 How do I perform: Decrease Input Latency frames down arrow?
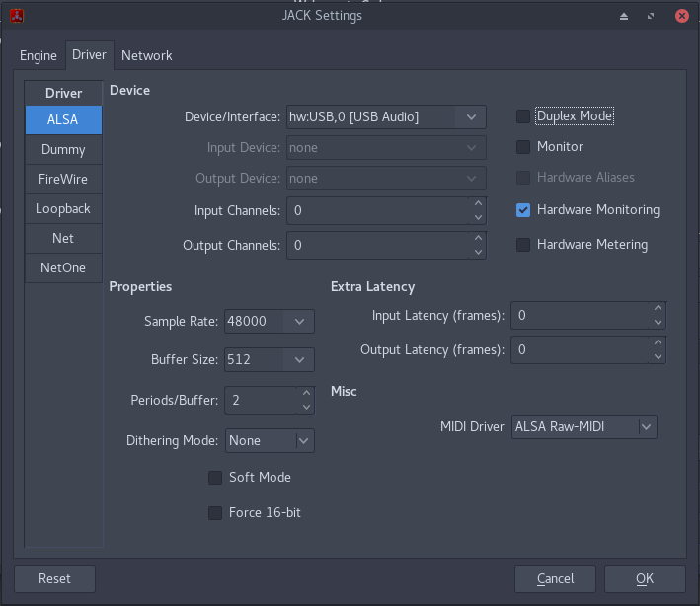coord(658,322)
